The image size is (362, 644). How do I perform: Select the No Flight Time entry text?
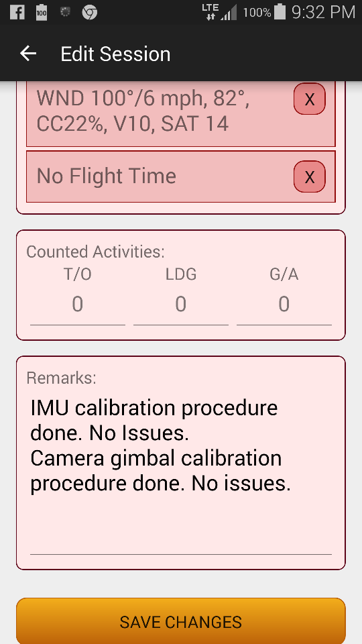107,176
